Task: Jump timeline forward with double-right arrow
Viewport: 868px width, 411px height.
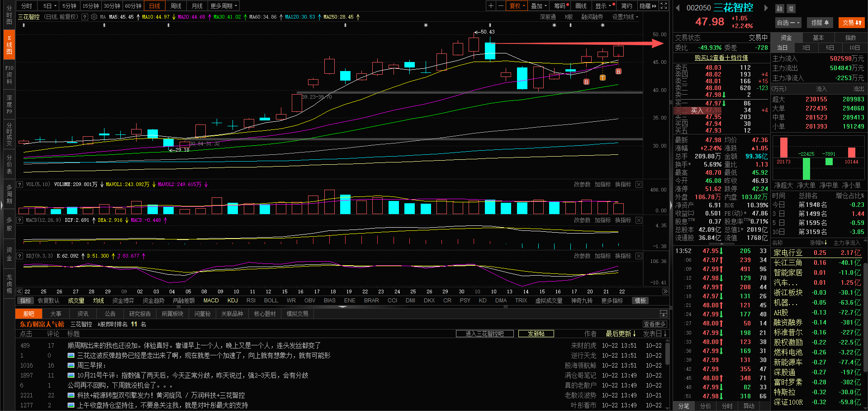Action: pos(665,292)
